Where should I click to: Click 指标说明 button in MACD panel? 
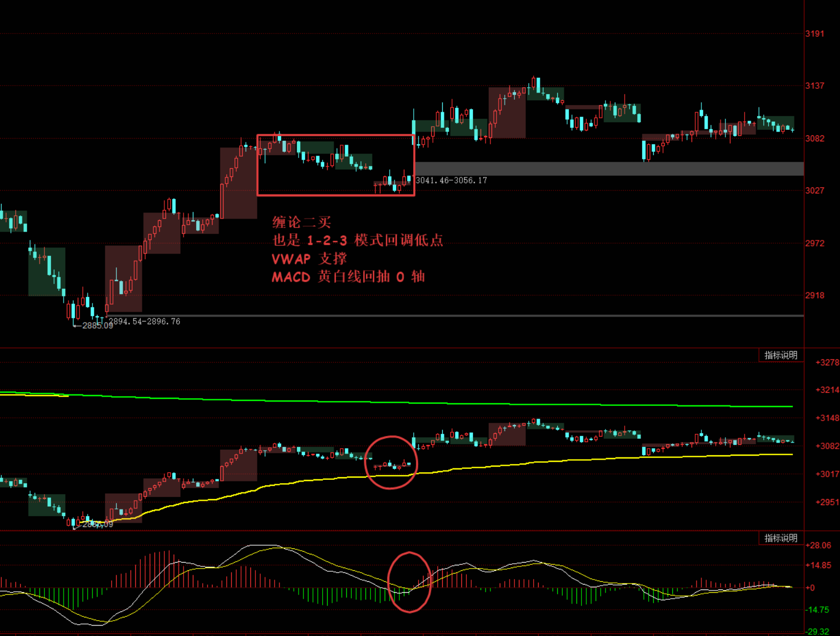click(x=781, y=538)
